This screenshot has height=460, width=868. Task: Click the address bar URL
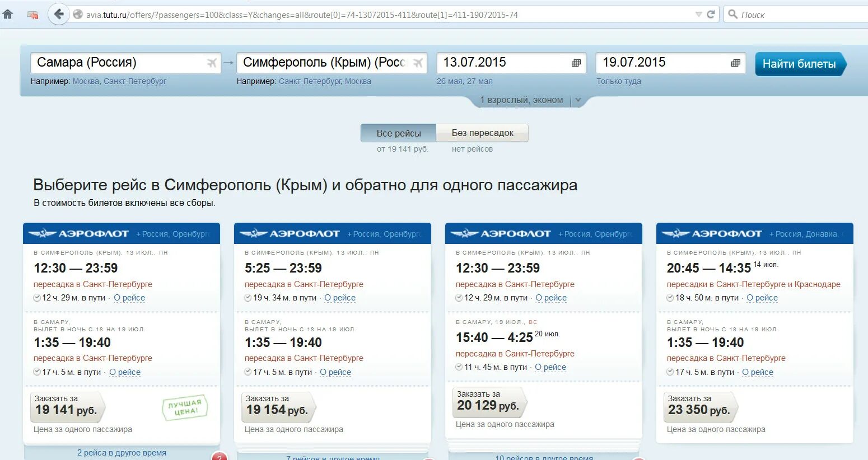coord(302,15)
